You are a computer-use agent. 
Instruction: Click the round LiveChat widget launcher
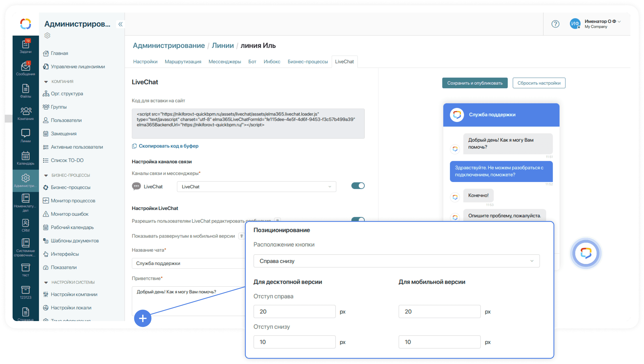click(586, 253)
